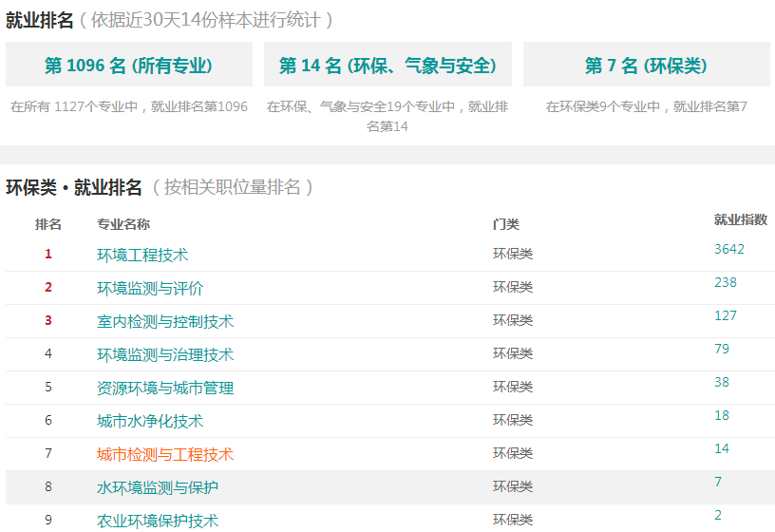This screenshot has width=775, height=532.
Task: Click employment index value 79
Action: (x=722, y=349)
